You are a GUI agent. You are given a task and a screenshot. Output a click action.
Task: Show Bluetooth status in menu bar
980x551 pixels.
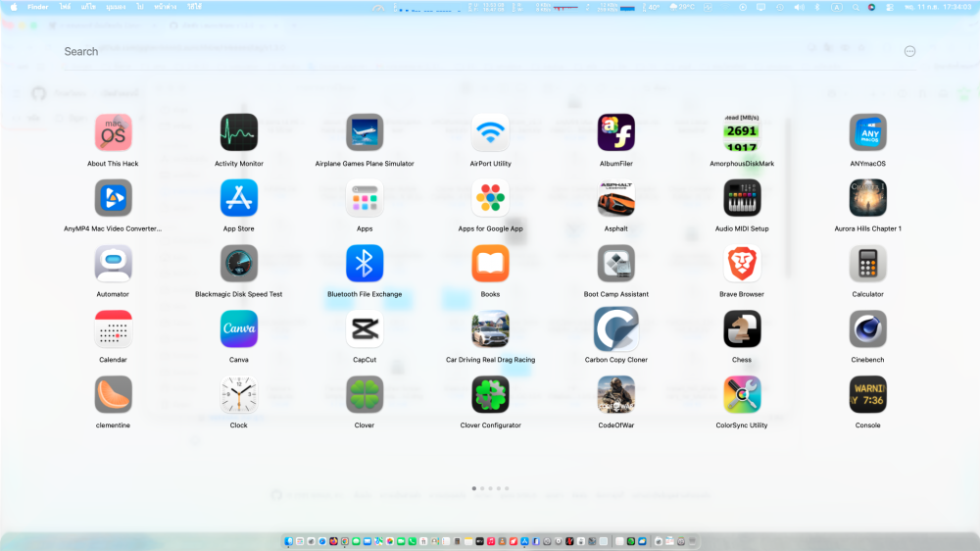click(817, 8)
